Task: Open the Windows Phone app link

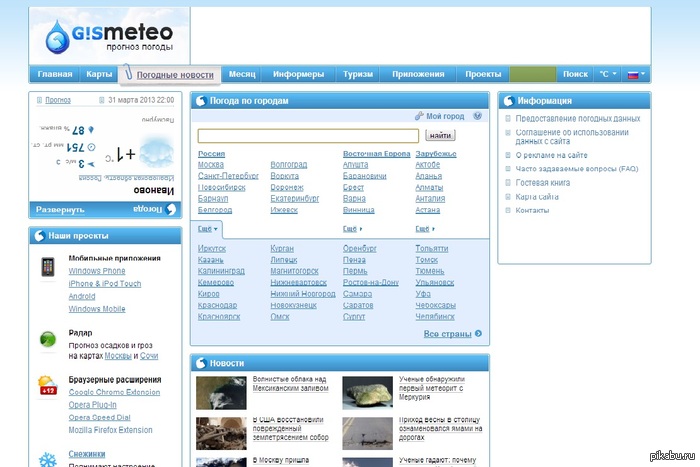Action: pyautogui.click(x=97, y=271)
